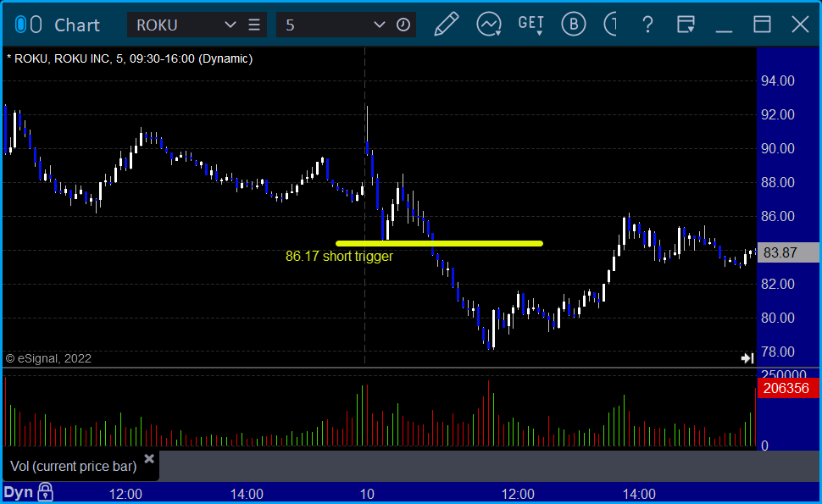Open the window layout dropdown icon
This screenshot has width=822, height=504.
coord(686,25)
